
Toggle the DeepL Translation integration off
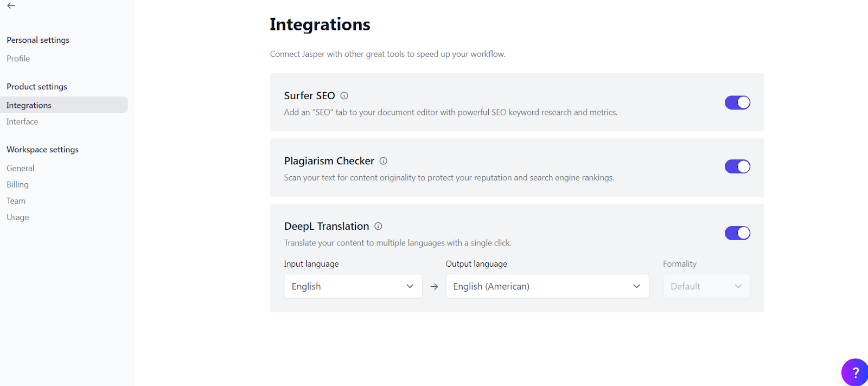737,233
